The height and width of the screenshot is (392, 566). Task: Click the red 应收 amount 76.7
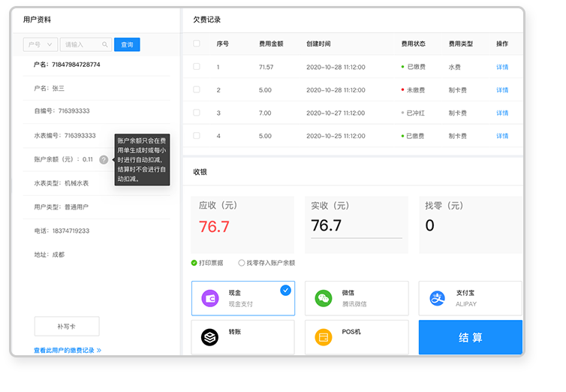pyautogui.click(x=214, y=227)
